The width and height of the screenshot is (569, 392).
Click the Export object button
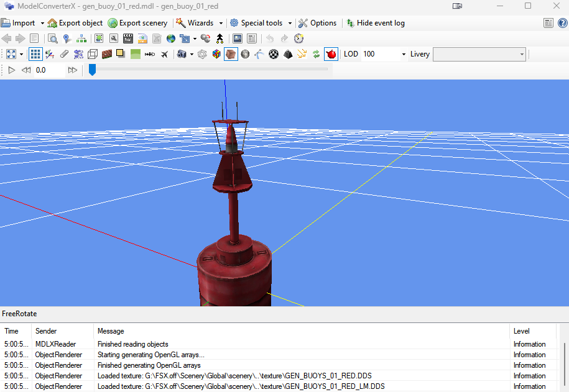(x=75, y=22)
